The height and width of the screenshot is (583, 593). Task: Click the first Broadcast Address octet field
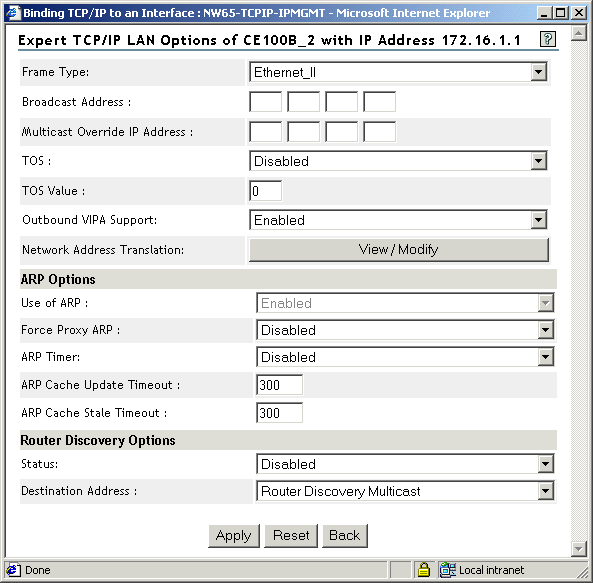tap(265, 101)
